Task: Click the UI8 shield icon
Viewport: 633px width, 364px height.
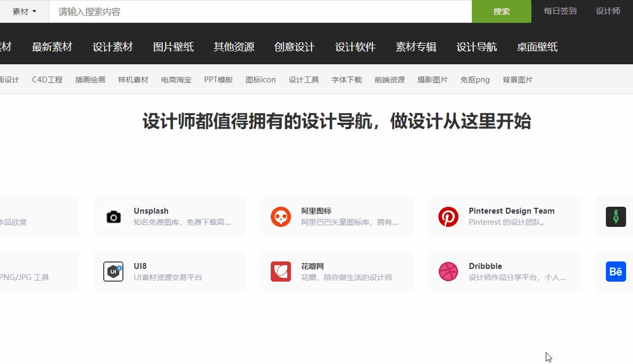Action: coord(113,272)
